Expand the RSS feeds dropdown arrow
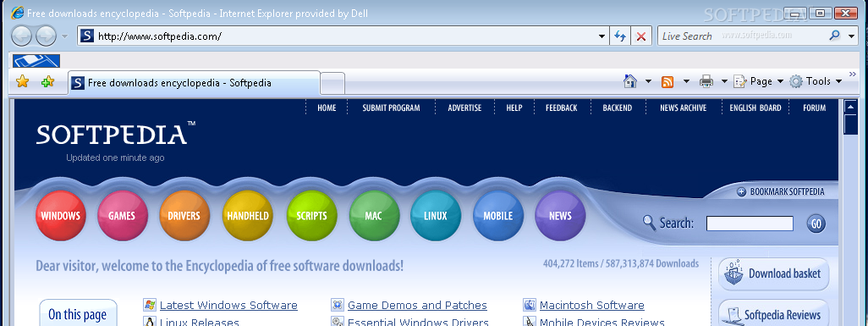This screenshot has height=326, width=868. (x=686, y=82)
